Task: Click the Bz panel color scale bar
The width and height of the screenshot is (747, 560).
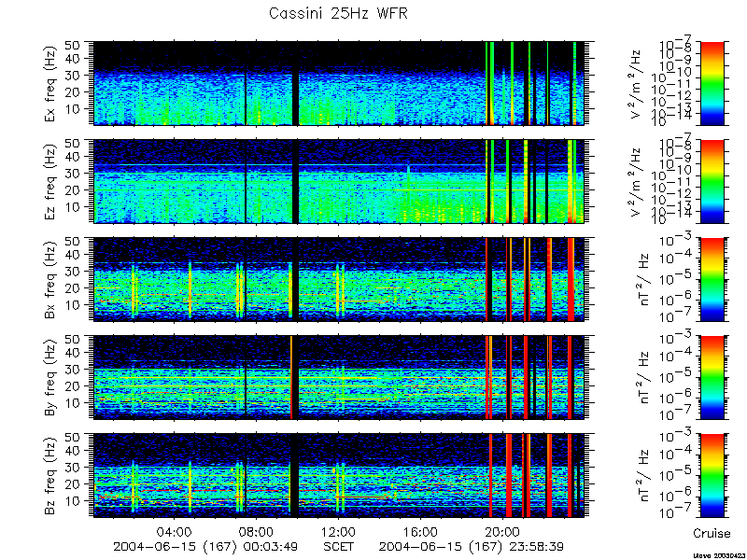Action: 712,476
